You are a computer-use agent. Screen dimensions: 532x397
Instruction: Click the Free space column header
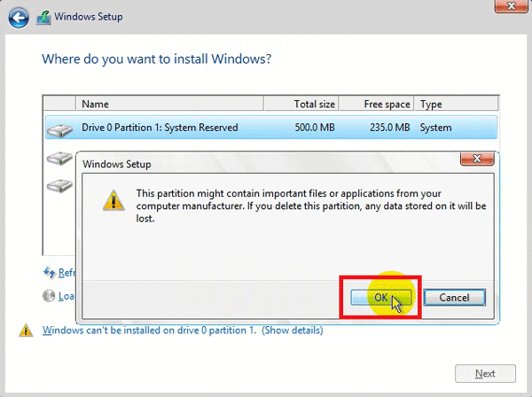(x=386, y=104)
